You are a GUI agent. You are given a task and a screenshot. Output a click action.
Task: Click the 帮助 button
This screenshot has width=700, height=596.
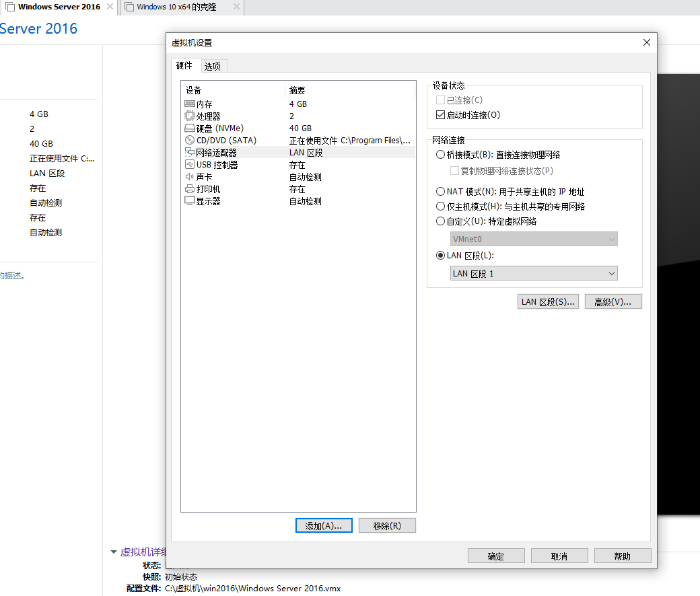pyautogui.click(x=623, y=556)
